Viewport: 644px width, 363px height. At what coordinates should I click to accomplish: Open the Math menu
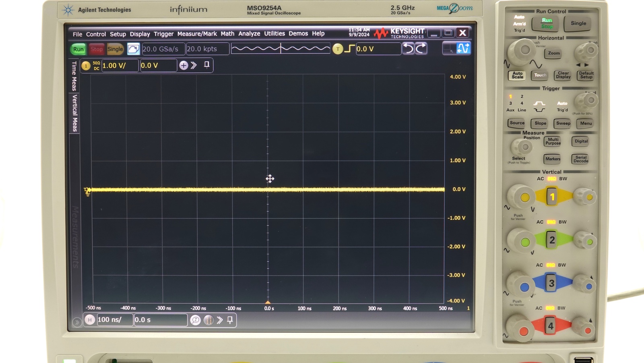coord(227,34)
